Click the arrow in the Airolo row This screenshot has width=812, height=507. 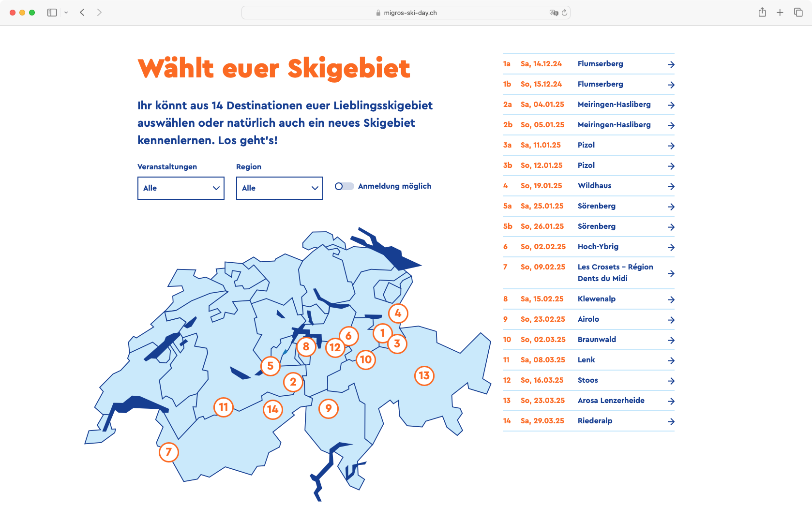click(x=671, y=320)
